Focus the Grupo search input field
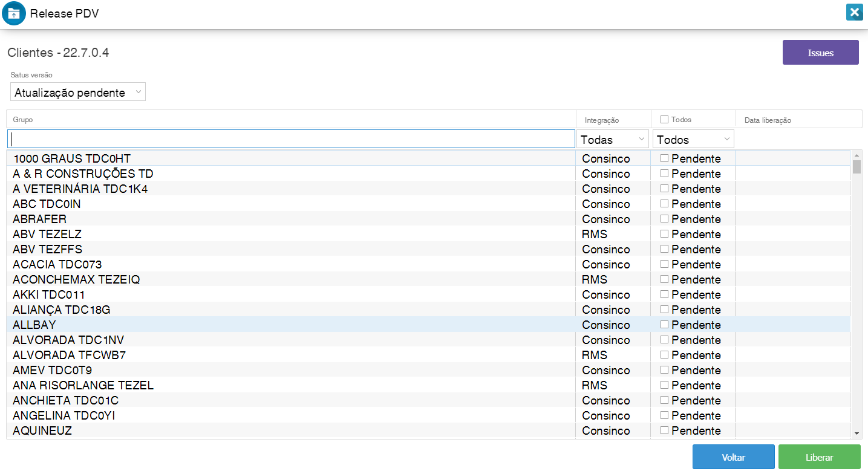868x474 pixels. pyautogui.click(x=291, y=139)
